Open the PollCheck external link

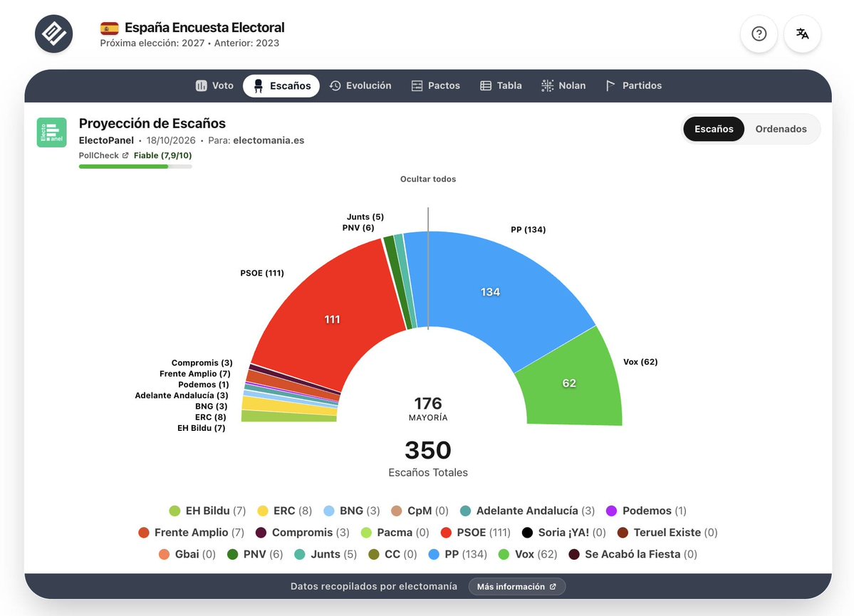pos(103,155)
